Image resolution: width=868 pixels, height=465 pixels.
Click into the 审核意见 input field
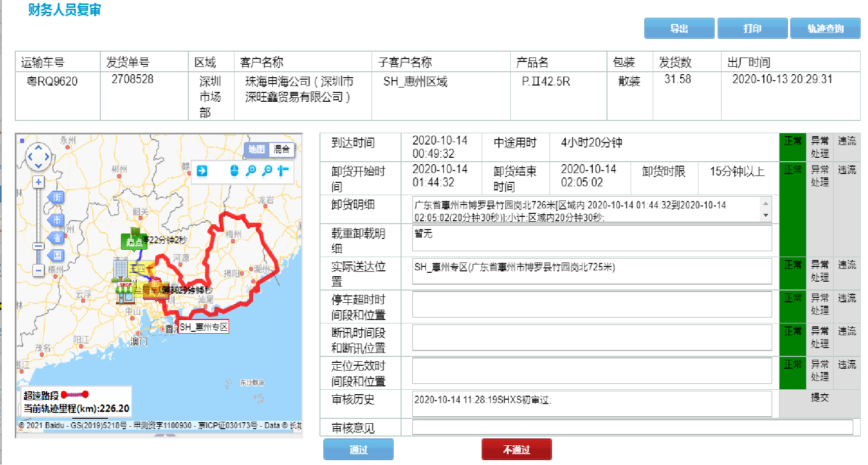coord(632,427)
